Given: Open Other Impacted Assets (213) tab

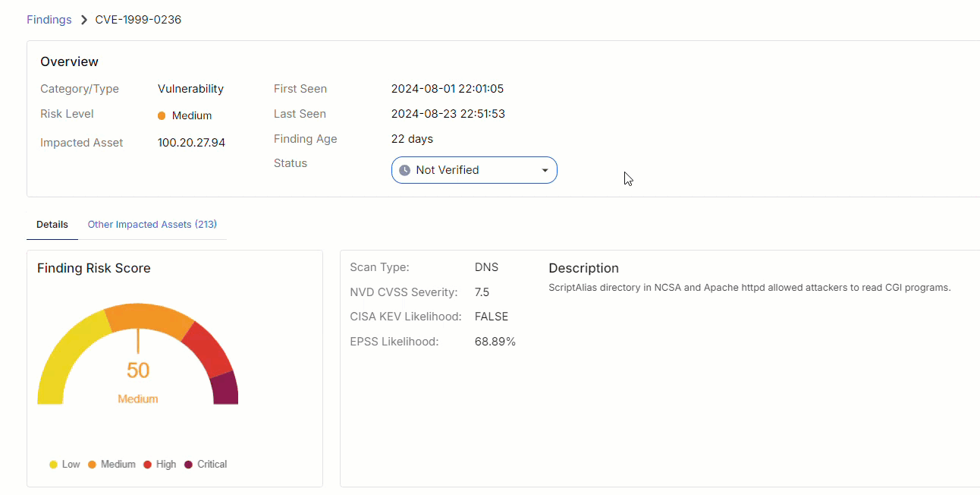Looking at the screenshot, I should (x=152, y=225).
